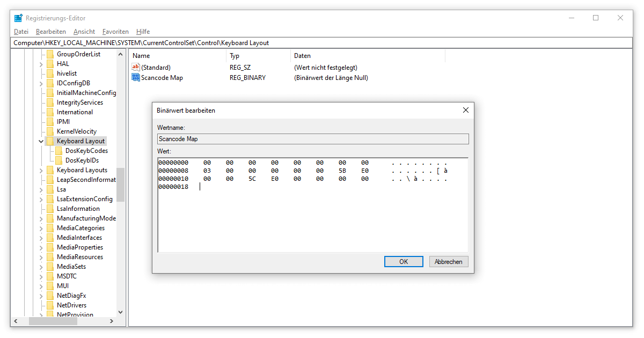The height and width of the screenshot is (338, 644).
Task: Click the (Standard) string value icon
Action: point(136,68)
